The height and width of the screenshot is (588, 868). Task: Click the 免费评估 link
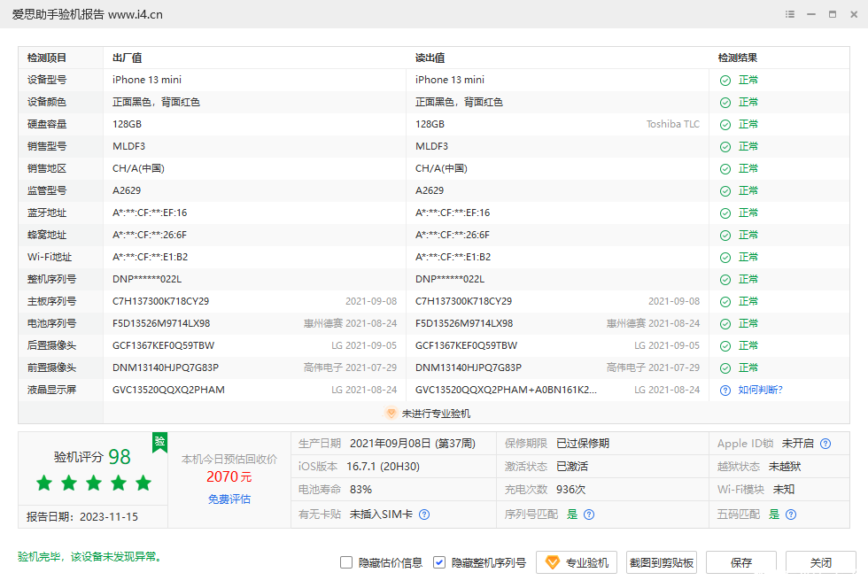pyautogui.click(x=229, y=499)
